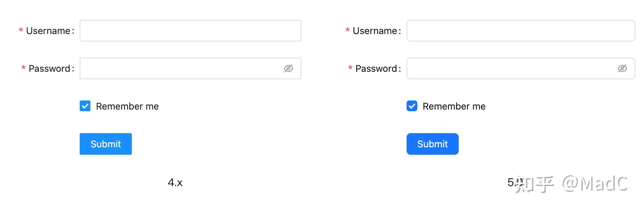Click the square-cornered Submit button of 4.x
This screenshot has width=644, height=210.
106,144
